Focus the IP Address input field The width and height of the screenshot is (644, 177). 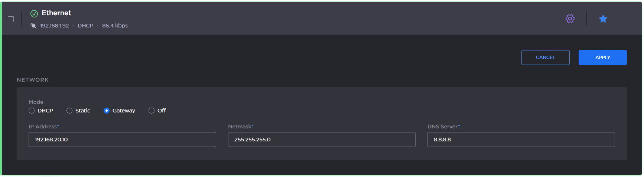click(122, 140)
